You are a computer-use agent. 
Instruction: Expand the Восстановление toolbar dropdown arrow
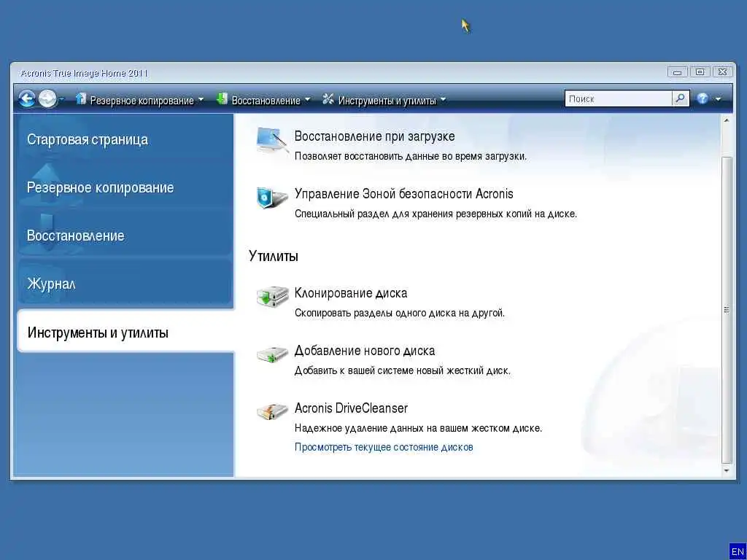[x=307, y=99]
